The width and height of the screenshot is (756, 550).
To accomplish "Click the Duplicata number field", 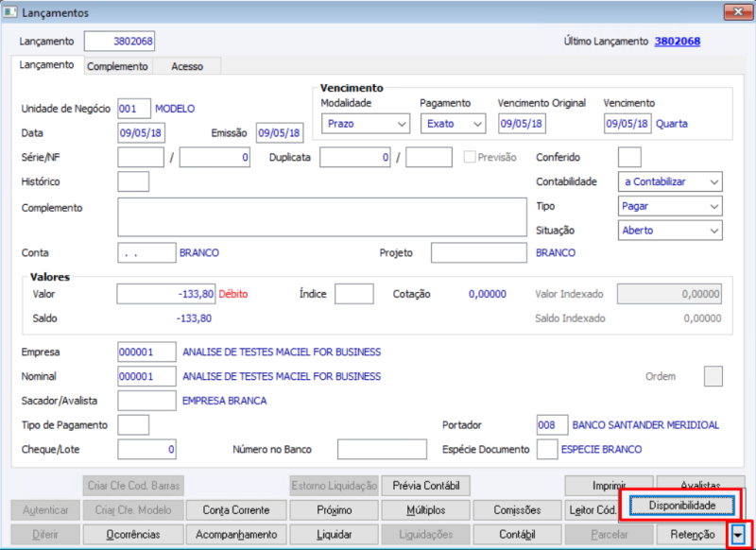I will 355,157.
